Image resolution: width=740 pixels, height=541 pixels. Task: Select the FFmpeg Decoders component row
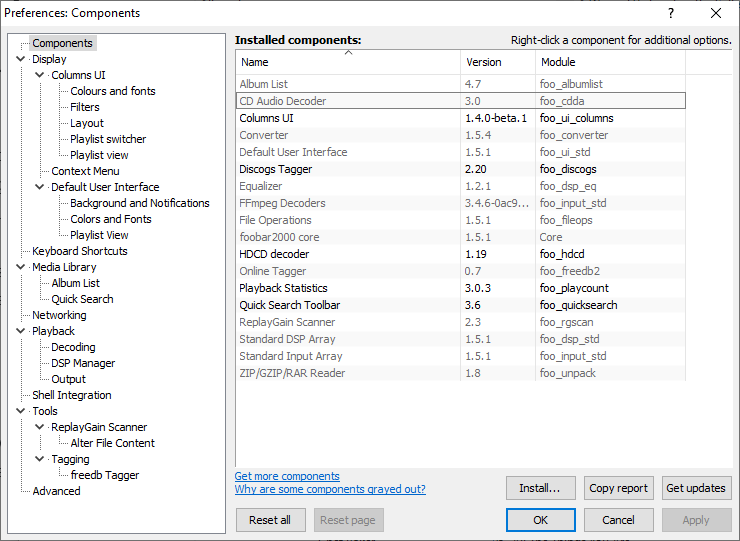[461, 203]
